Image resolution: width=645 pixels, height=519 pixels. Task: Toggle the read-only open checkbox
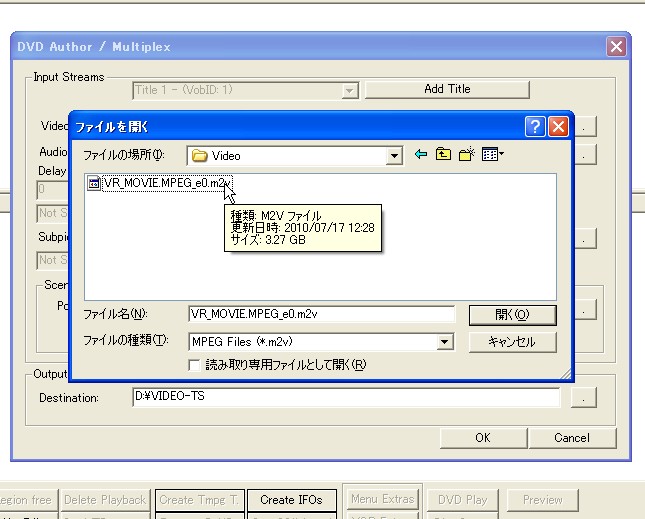point(194,365)
